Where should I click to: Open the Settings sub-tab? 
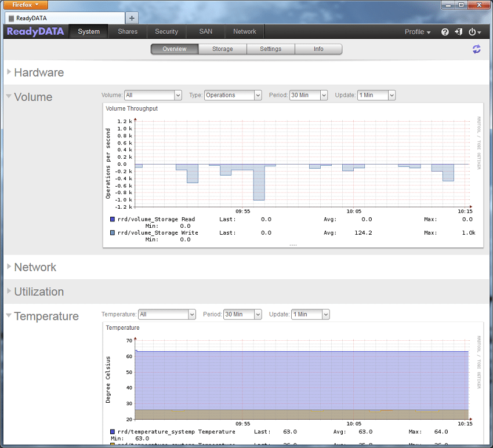[270, 49]
